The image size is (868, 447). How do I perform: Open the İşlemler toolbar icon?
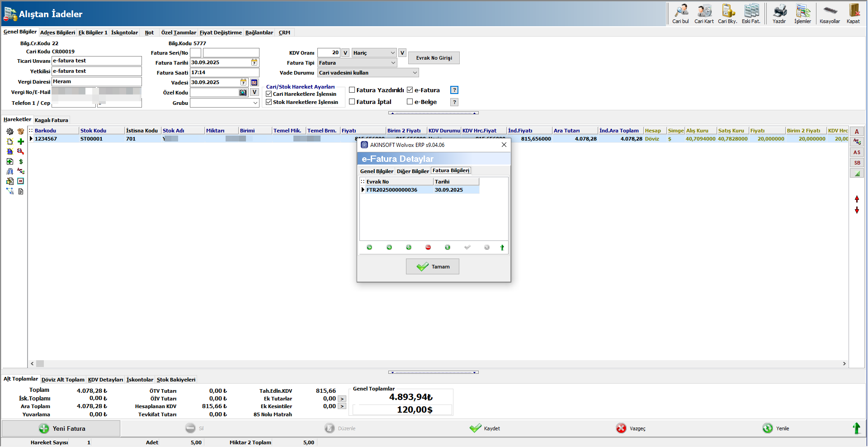(x=802, y=14)
